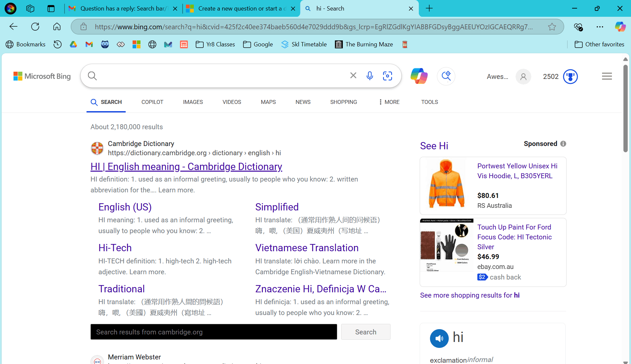The height and width of the screenshot is (364, 631).
Task: Open Edge Settings and more menu
Action: [x=600, y=27]
